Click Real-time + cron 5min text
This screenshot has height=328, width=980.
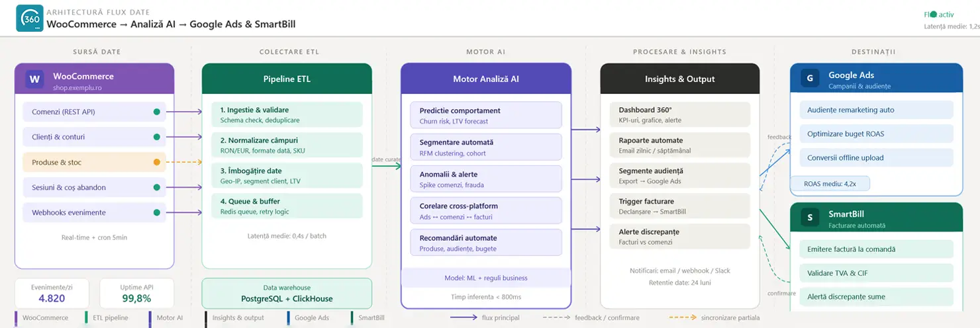[94, 237]
